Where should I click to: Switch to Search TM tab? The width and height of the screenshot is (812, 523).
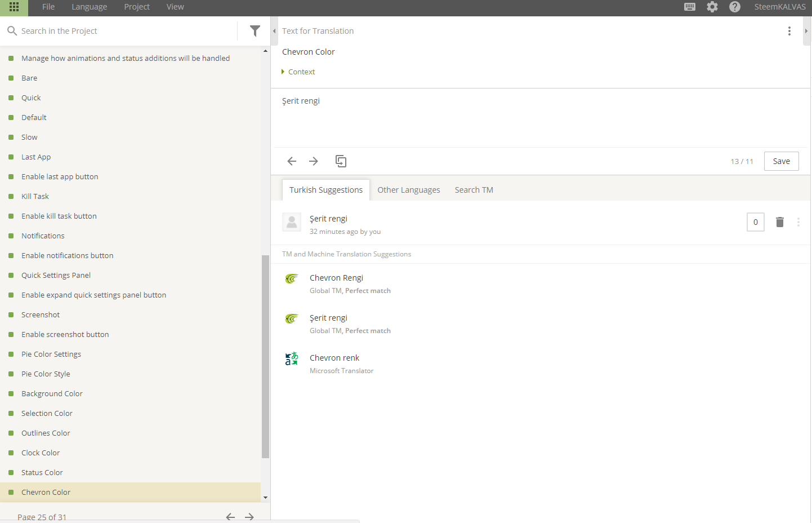click(474, 190)
